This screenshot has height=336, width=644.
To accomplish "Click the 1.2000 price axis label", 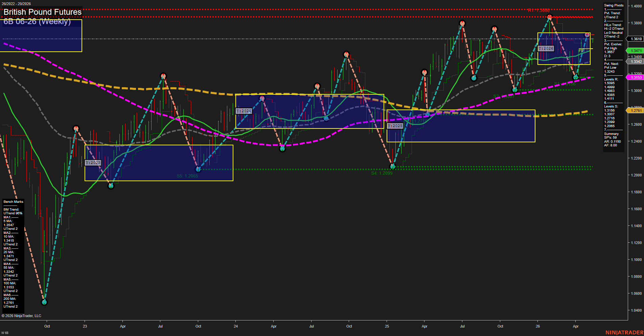I will 636,175.
